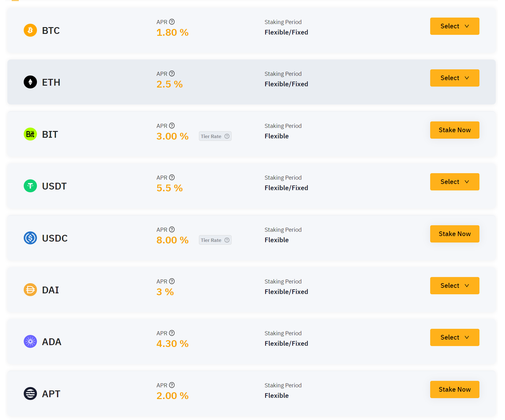Expand the Select dropdown for ADA
The width and height of the screenshot is (505, 420).
pos(454,337)
